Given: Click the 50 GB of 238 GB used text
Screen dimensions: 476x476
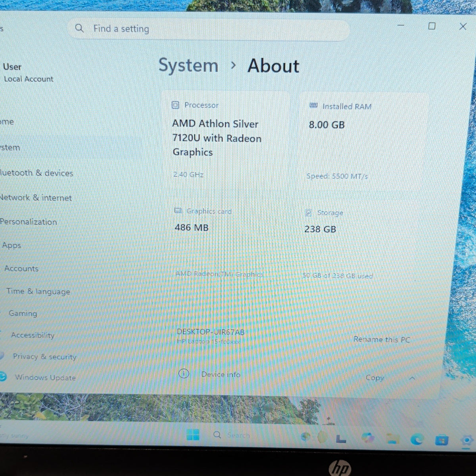Looking at the screenshot, I should point(338,276).
